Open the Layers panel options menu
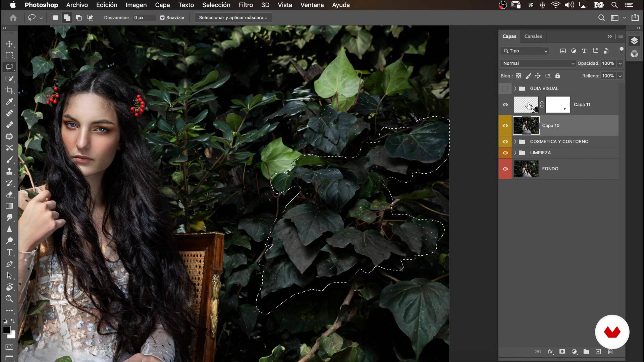644x362 pixels. pyautogui.click(x=621, y=37)
